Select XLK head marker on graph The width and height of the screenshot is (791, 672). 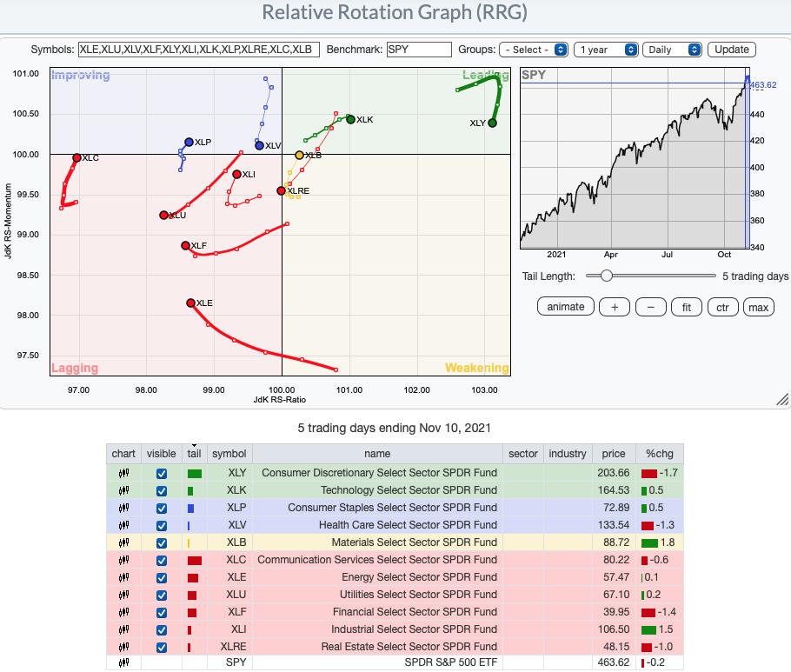click(x=350, y=119)
